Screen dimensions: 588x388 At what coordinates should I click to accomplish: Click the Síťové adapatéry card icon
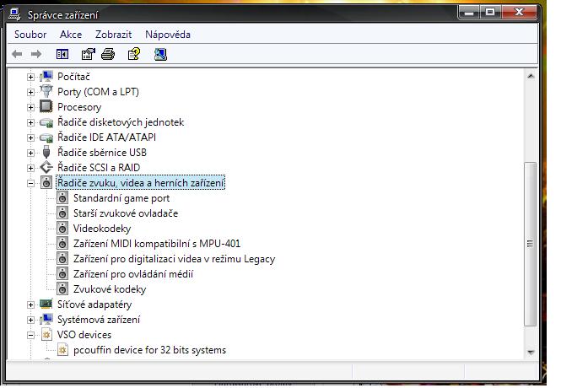pyautogui.click(x=46, y=304)
